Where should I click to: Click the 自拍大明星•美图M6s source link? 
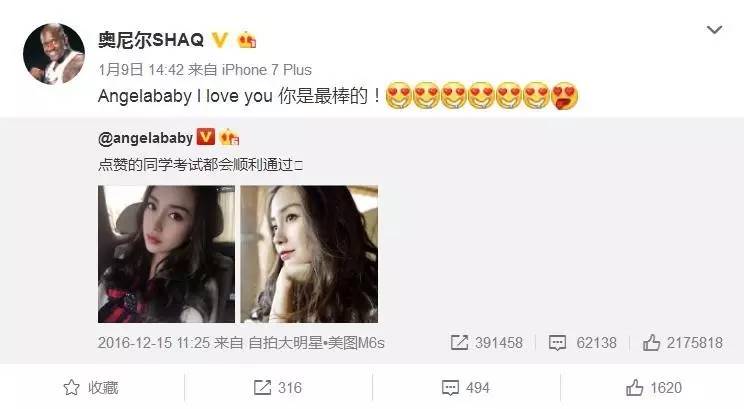pos(316,343)
